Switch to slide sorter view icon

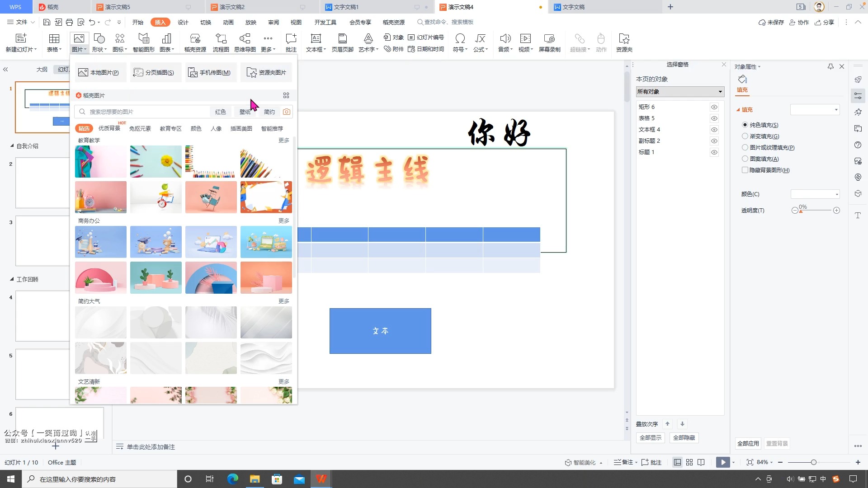689,462
